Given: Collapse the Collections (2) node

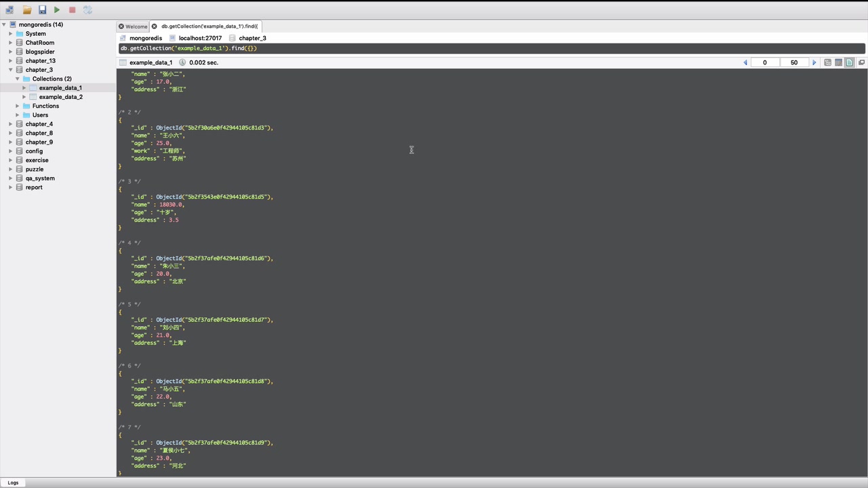Looking at the screenshot, I should pyautogui.click(x=17, y=79).
